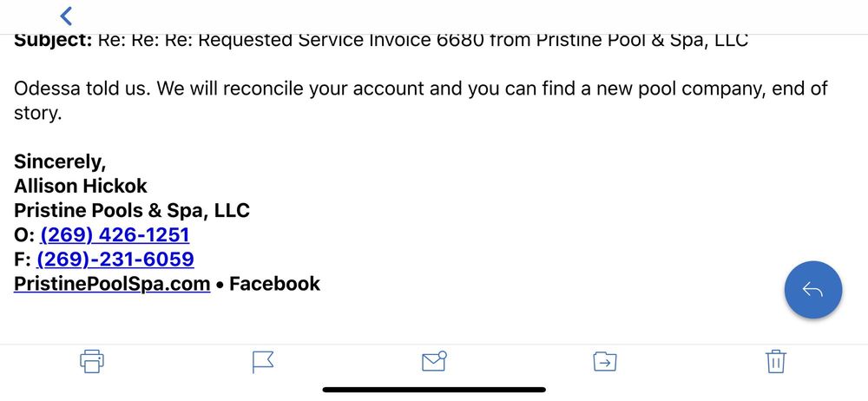868x401 pixels.
Task: Tap the "Sincerely," closing line
Action: pyautogui.click(x=60, y=161)
